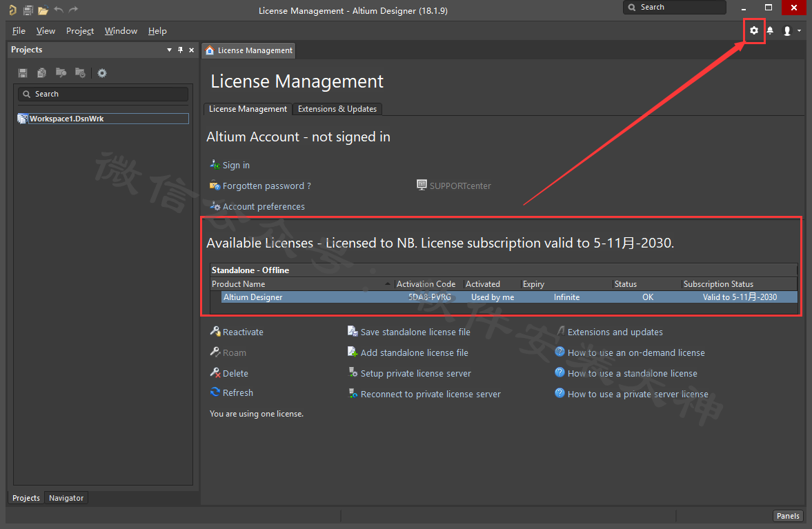The image size is (812, 529).
Task: Open the Project menu
Action: click(80, 31)
